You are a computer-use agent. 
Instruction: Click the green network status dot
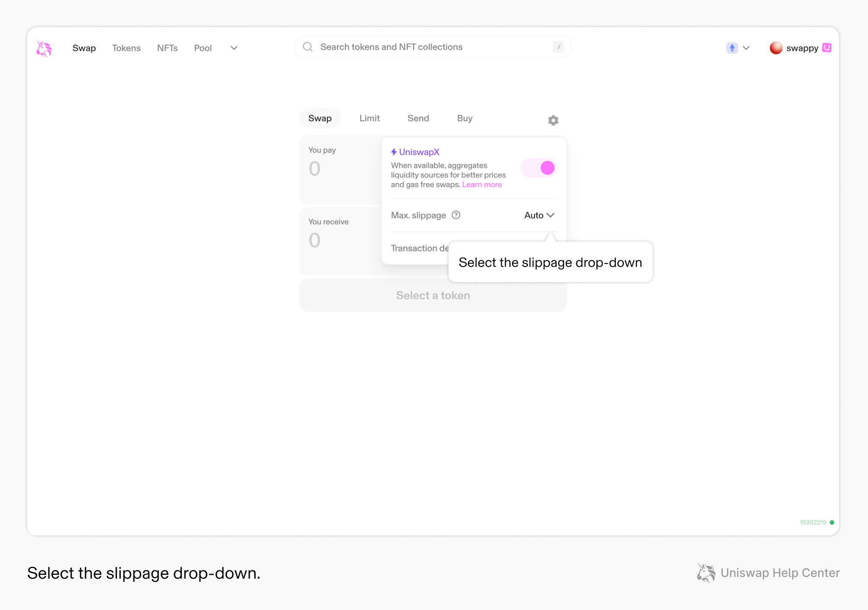[832, 522]
